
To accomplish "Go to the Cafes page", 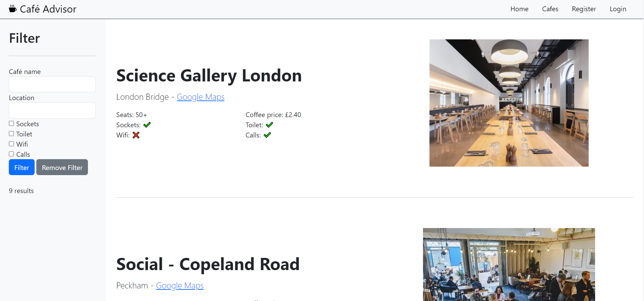I will coord(550,9).
